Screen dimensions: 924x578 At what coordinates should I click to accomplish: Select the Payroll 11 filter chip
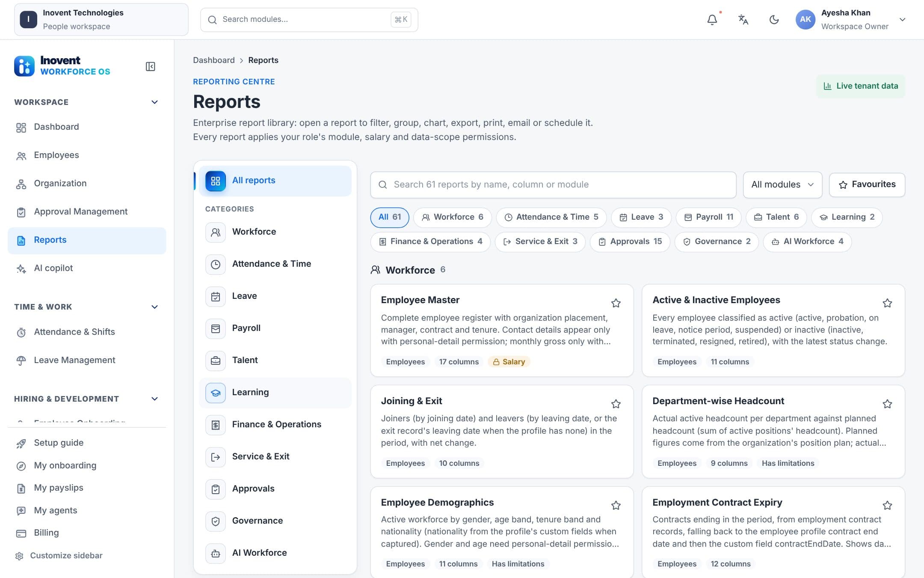pyautogui.click(x=708, y=217)
